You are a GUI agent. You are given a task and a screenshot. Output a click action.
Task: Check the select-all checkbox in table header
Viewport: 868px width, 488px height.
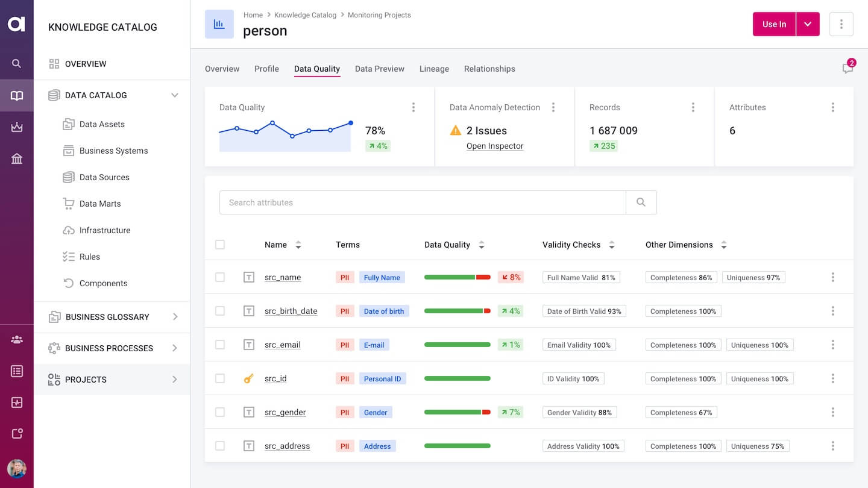point(220,245)
